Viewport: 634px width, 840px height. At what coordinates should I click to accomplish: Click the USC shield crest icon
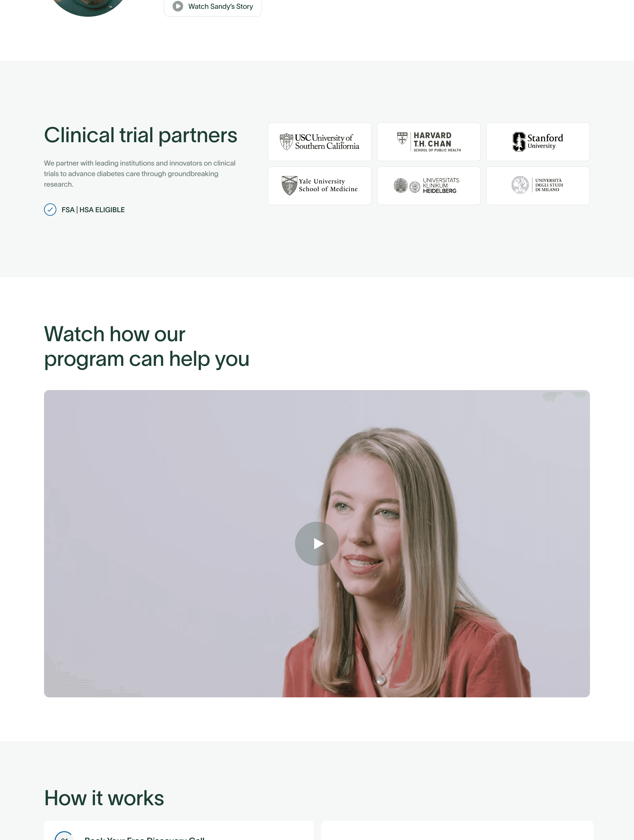[286, 142]
